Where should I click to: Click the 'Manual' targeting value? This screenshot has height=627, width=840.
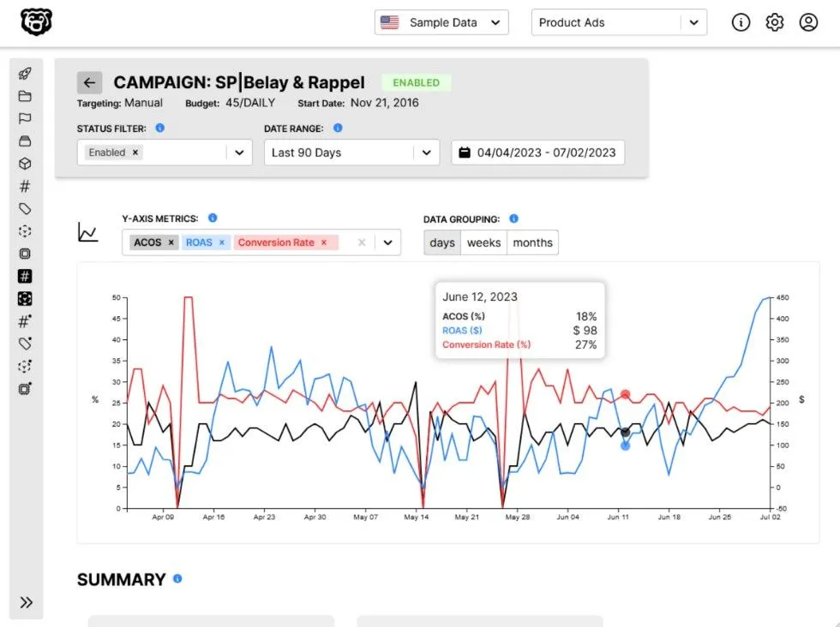click(x=144, y=103)
